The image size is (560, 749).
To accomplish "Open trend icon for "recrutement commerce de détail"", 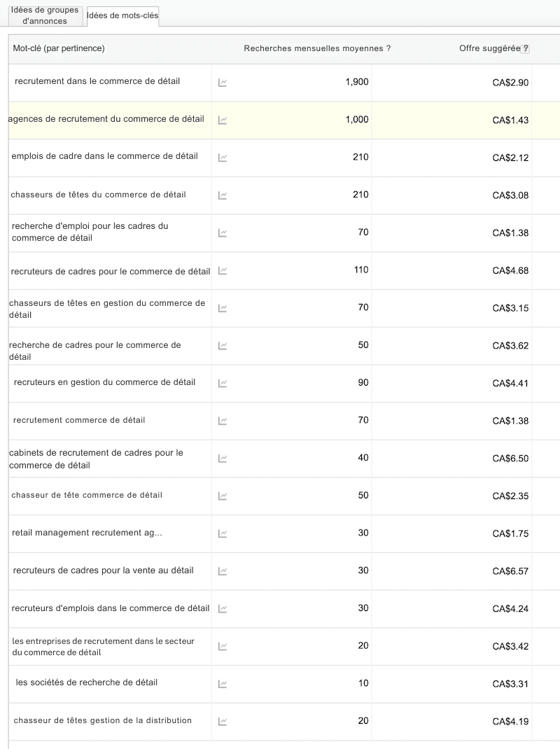I will point(223,421).
